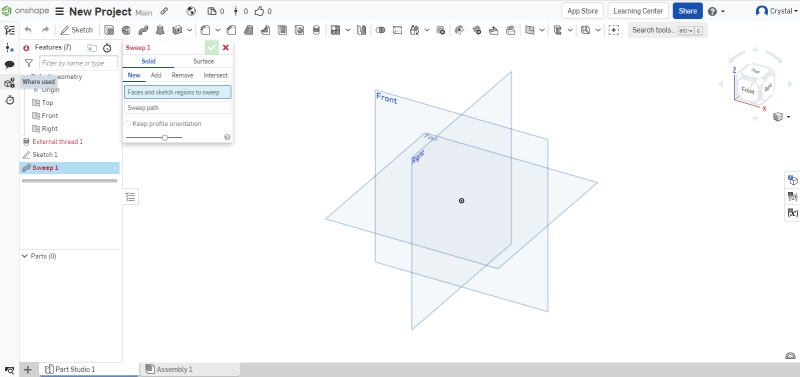Click the feature tree rollback bar
This screenshot has width=800, height=377.
coord(69,181)
